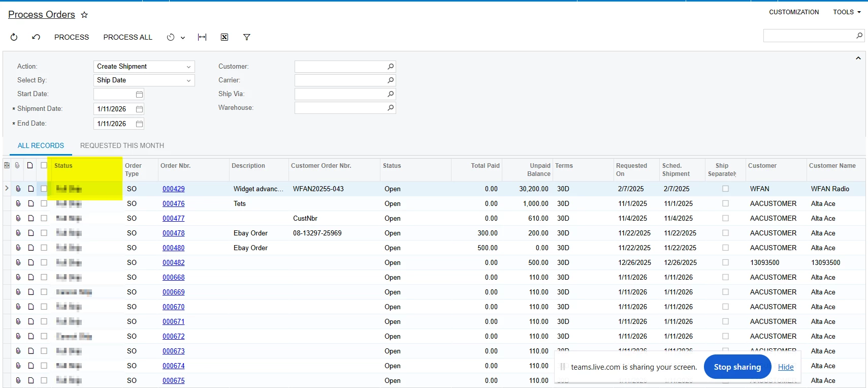Open the note for order 000671 row
The width and height of the screenshot is (868, 388).
coord(31,321)
